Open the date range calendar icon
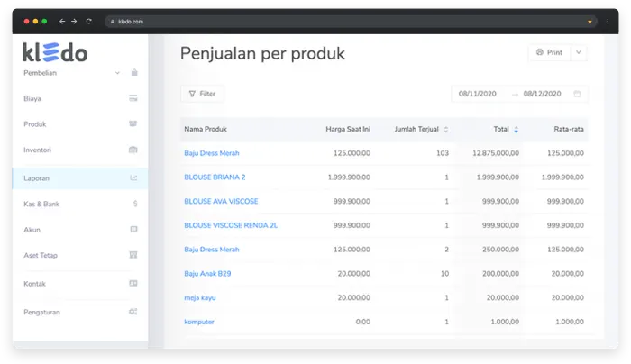The height and width of the screenshot is (364, 631). [x=577, y=94]
